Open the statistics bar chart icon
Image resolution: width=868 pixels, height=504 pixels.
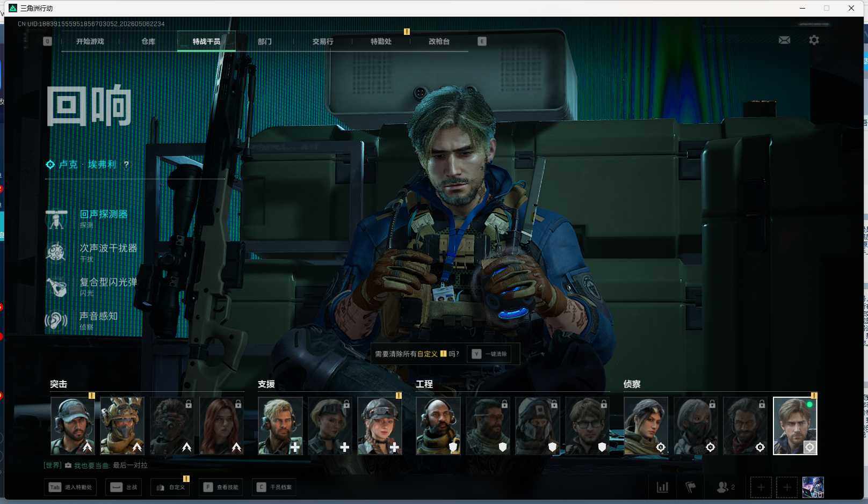[x=662, y=487]
